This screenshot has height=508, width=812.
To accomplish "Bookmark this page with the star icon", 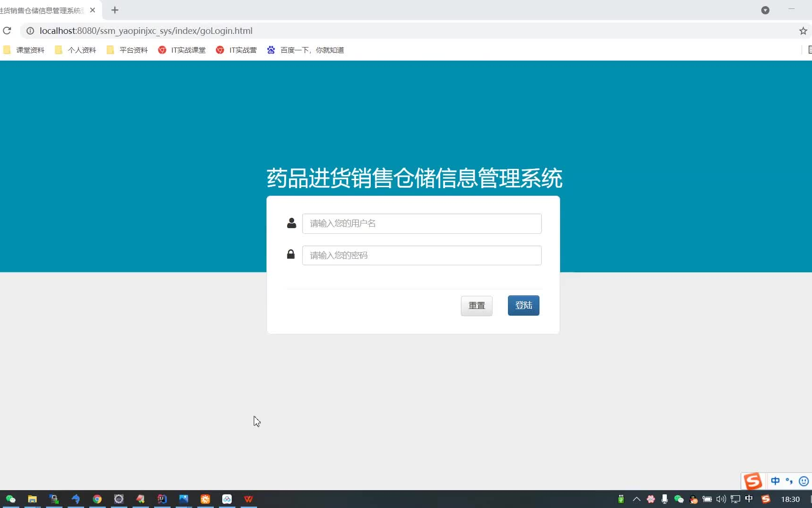I will [803, 31].
